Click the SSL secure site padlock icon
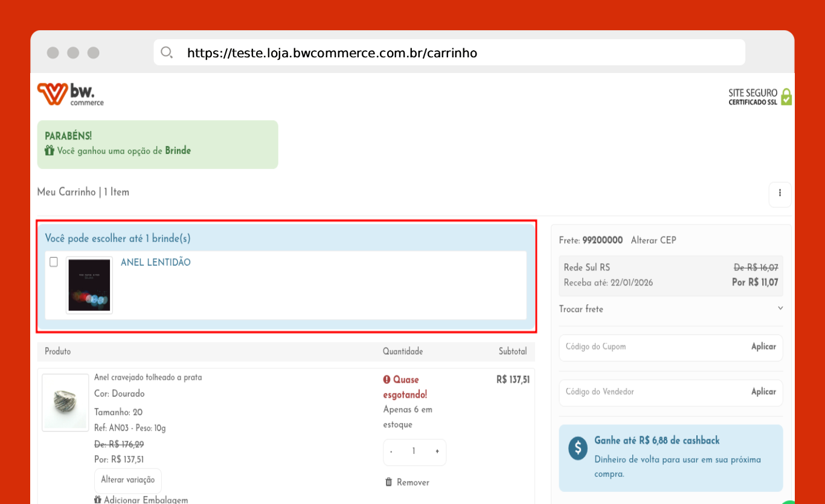The height and width of the screenshot is (504, 825). tap(786, 97)
